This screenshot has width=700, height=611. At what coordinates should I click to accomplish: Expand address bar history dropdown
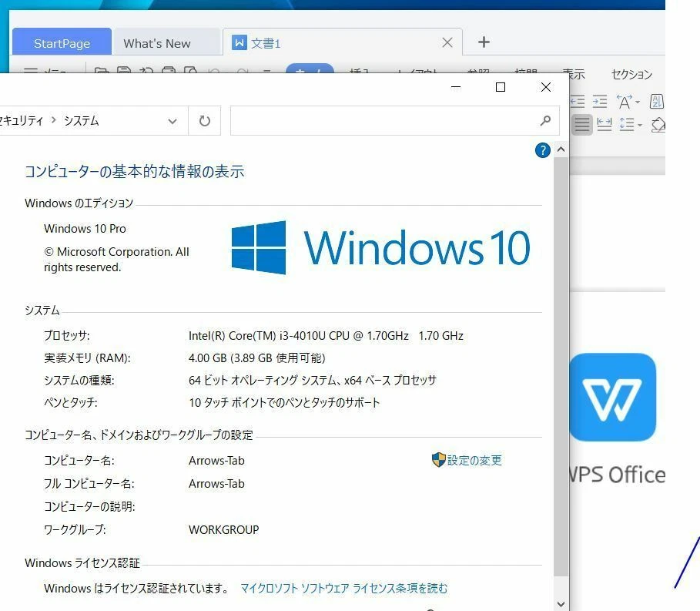point(172,121)
